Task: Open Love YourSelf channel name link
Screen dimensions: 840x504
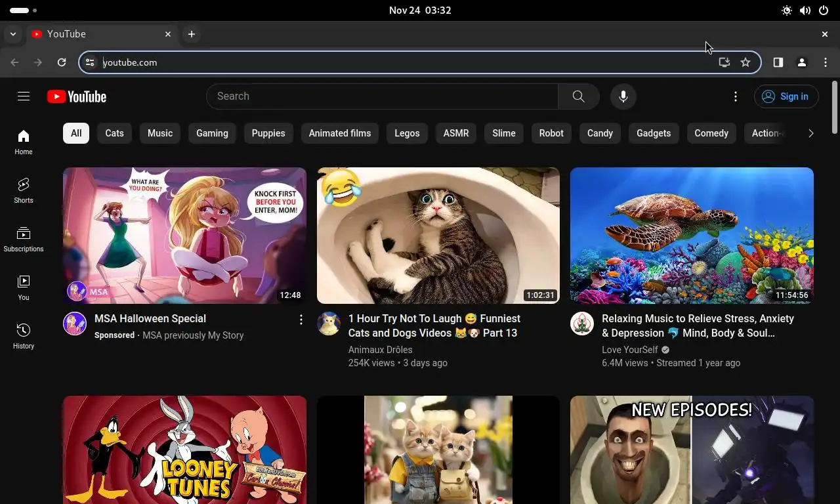Action: tap(630, 350)
